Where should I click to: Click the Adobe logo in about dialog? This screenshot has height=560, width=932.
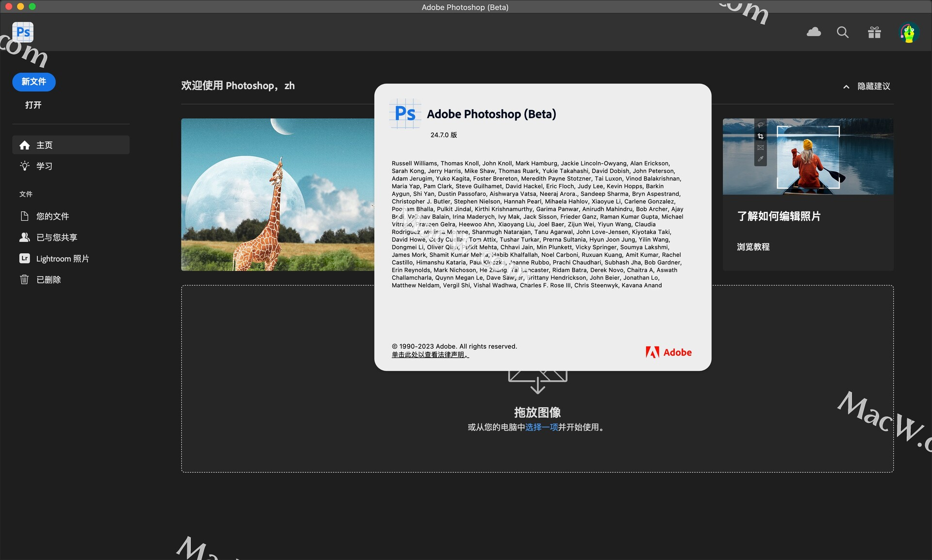point(668,352)
